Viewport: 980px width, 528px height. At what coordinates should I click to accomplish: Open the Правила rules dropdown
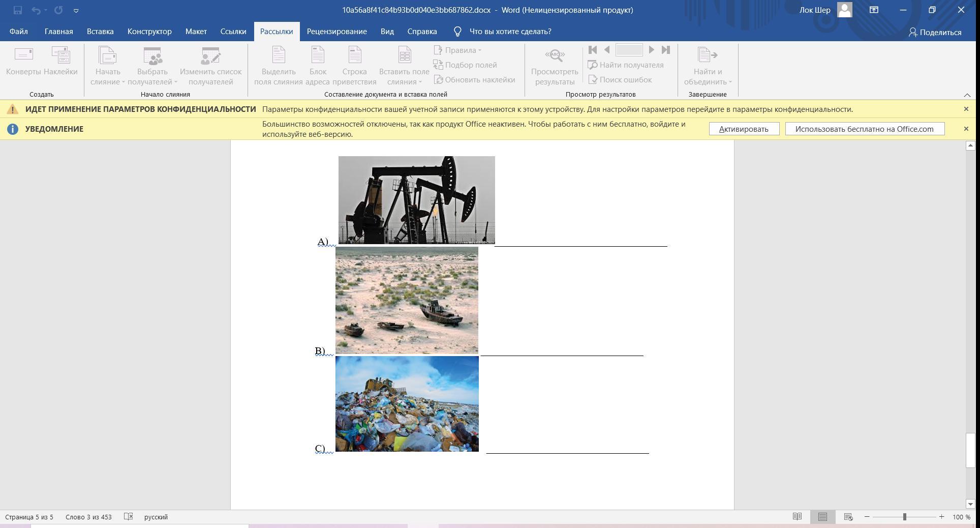pos(457,50)
